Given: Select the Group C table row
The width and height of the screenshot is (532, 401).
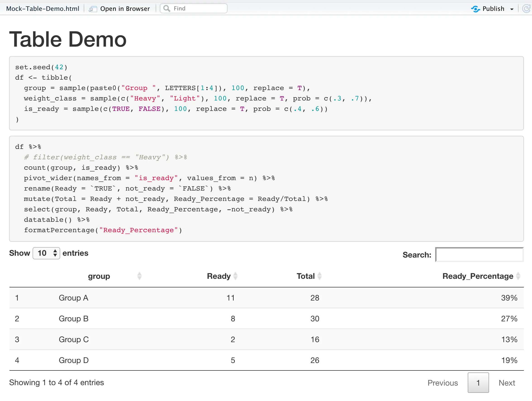Looking at the screenshot, I should (74, 340).
